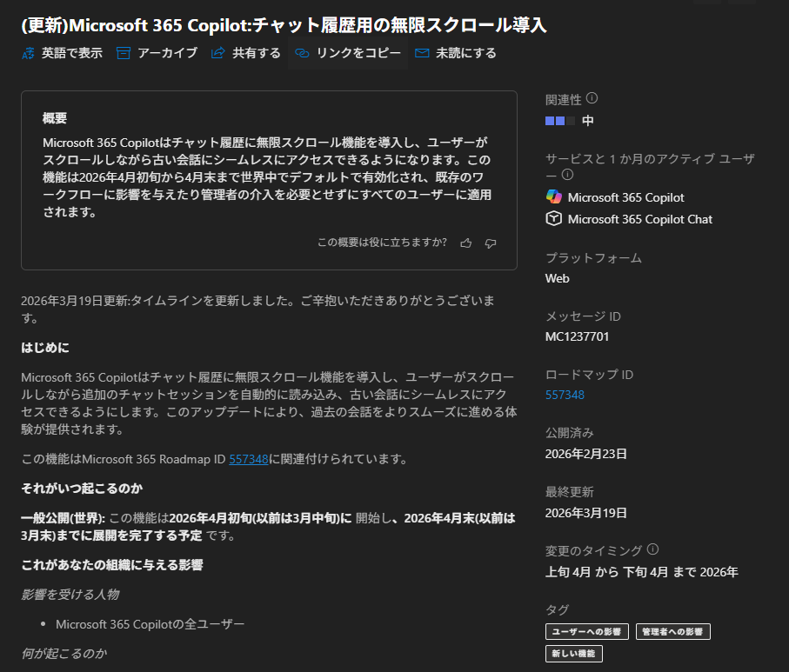Viewport: 789px width, 672px height.
Task: Click the info icon beside 変更のタイミング
Action: tap(653, 549)
